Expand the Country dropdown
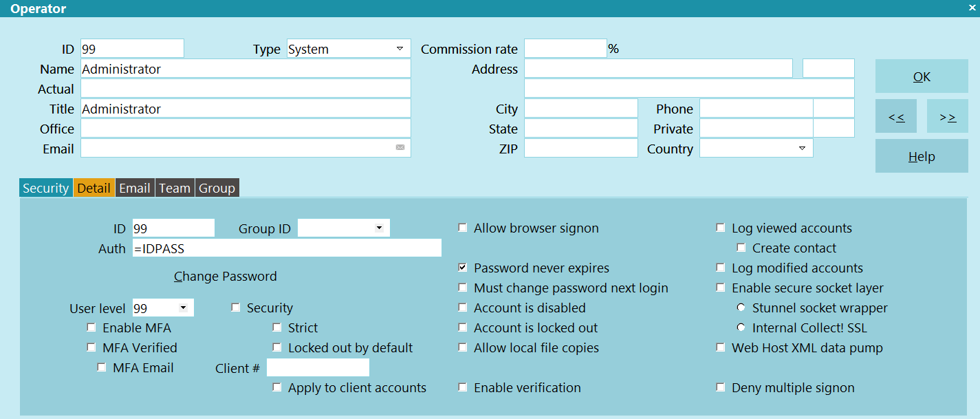The width and height of the screenshot is (980, 419). (x=756, y=149)
